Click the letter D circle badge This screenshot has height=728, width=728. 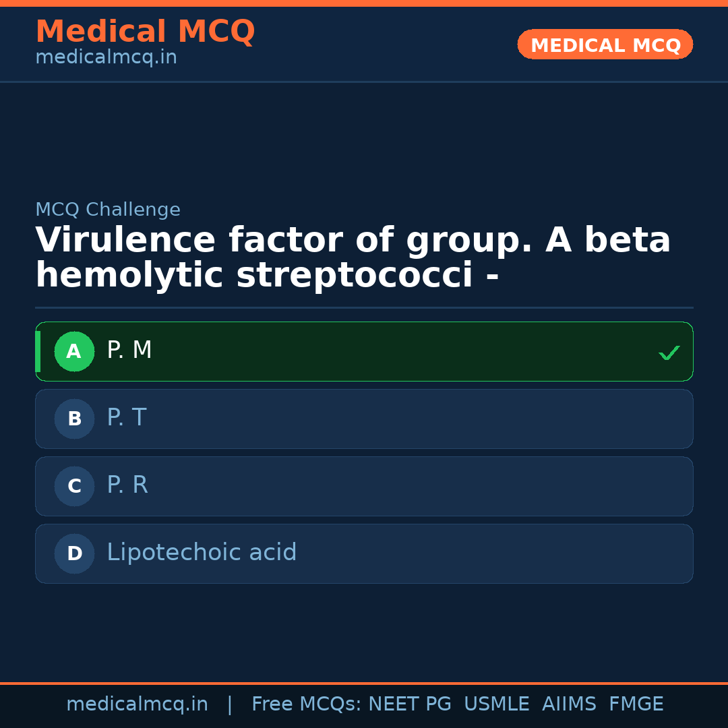point(74,553)
